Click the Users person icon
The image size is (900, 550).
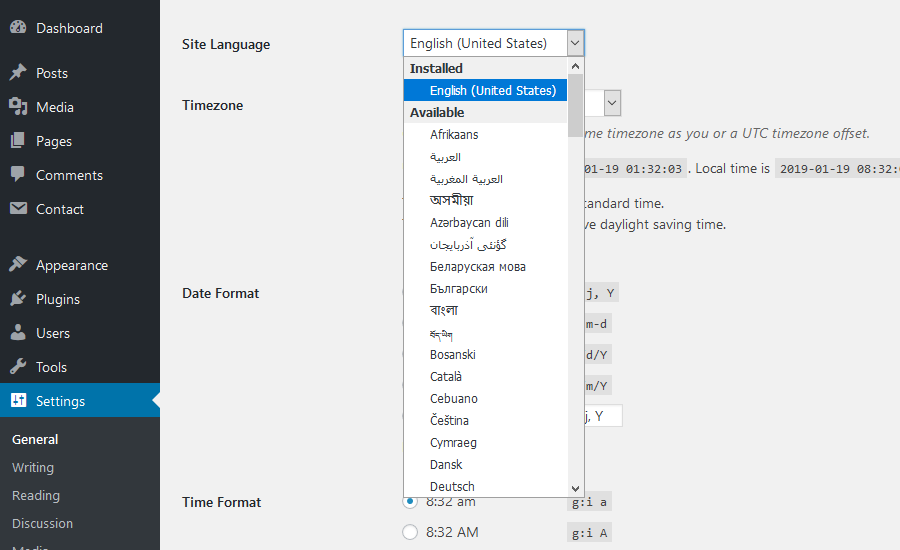[18, 332]
